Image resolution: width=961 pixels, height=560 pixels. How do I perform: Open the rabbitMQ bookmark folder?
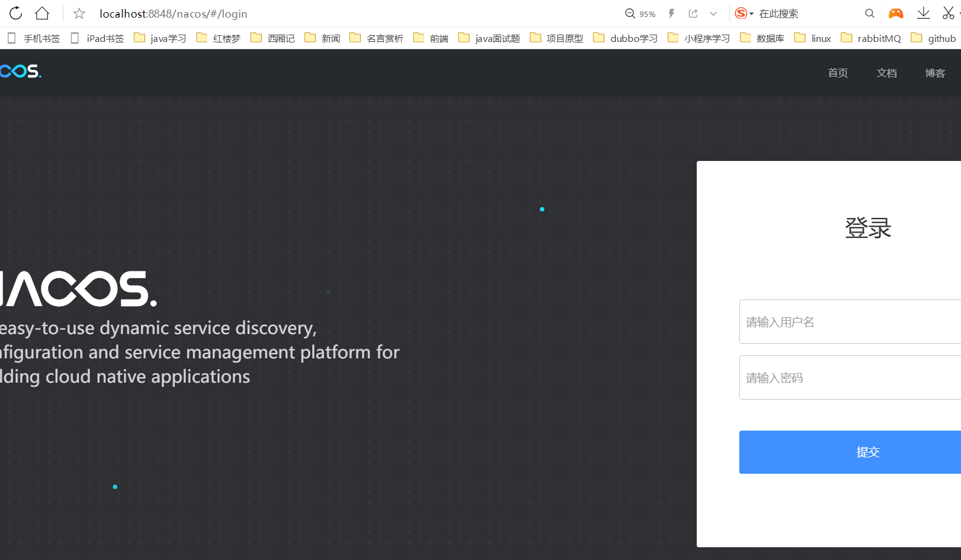[x=871, y=38]
